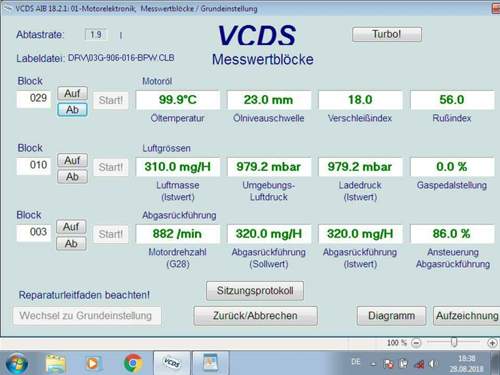Adjust the 100% zoom slider handle
This screenshot has width=500, height=375.
454,342
